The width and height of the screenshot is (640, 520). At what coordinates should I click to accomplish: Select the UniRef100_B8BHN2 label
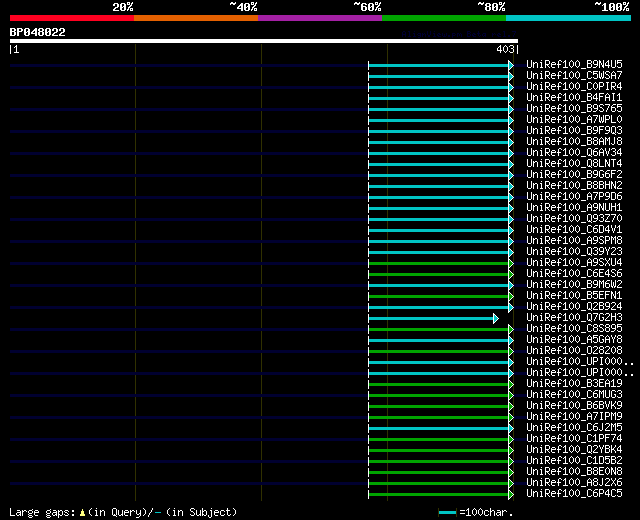coord(574,185)
